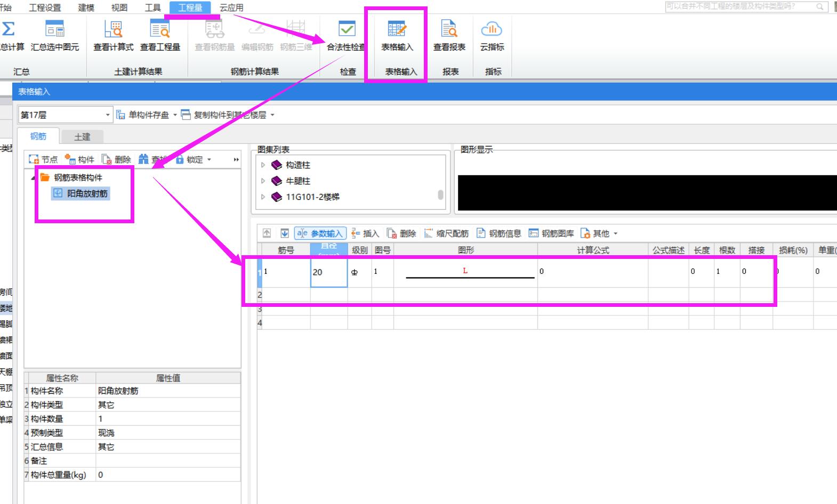Click the 损耗(%) column header
This screenshot has height=504, width=837.
pos(793,250)
